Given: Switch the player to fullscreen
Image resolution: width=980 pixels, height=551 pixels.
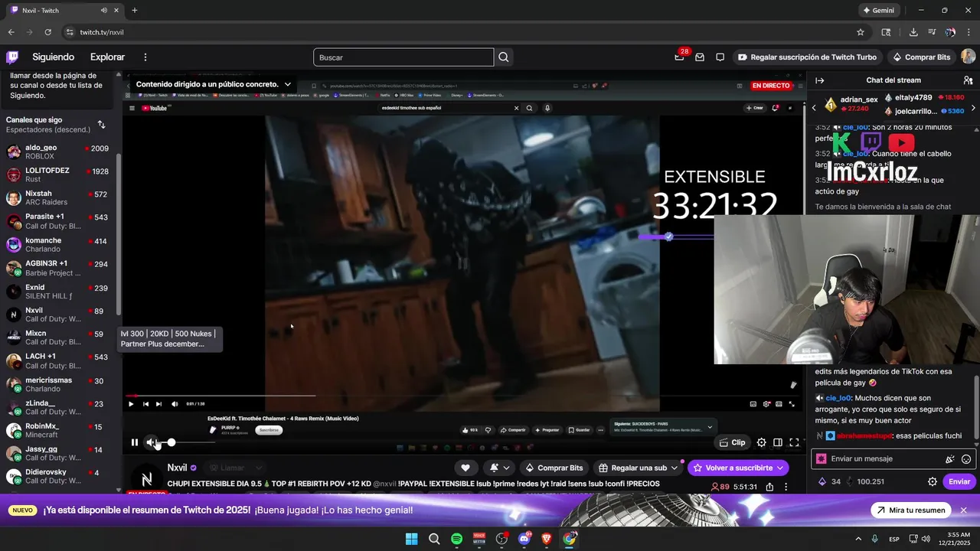Looking at the screenshot, I should pyautogui.click(x=794, y=442).
